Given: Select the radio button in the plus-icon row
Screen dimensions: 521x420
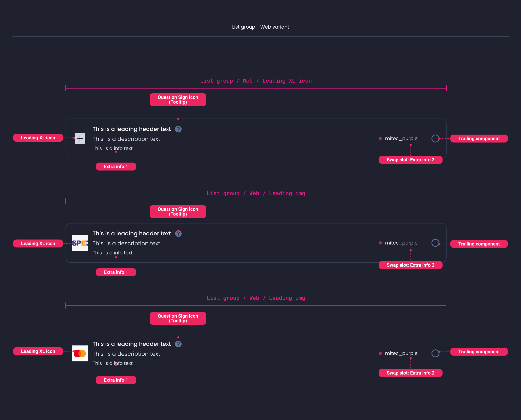Looking at the screenshot, I should point(435,138).
